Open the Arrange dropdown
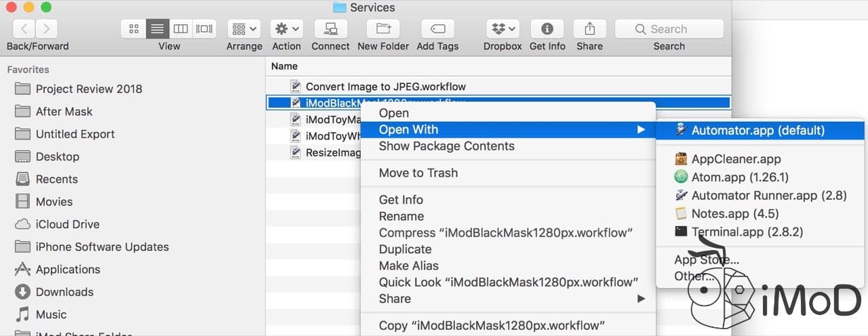 (x=244, y=28)
